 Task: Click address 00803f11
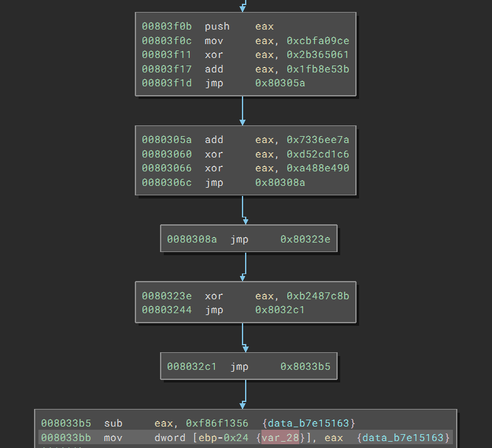pyautogui.click(x=166, y=55)
